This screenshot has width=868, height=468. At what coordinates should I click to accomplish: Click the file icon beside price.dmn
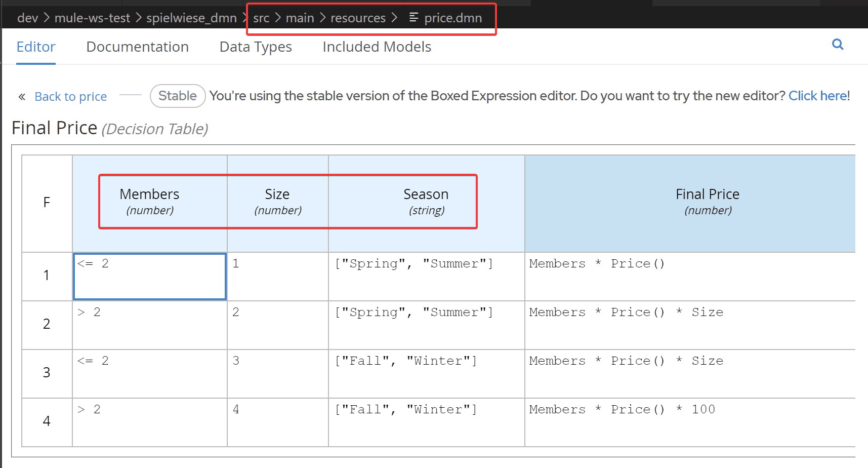click(414, 18)
